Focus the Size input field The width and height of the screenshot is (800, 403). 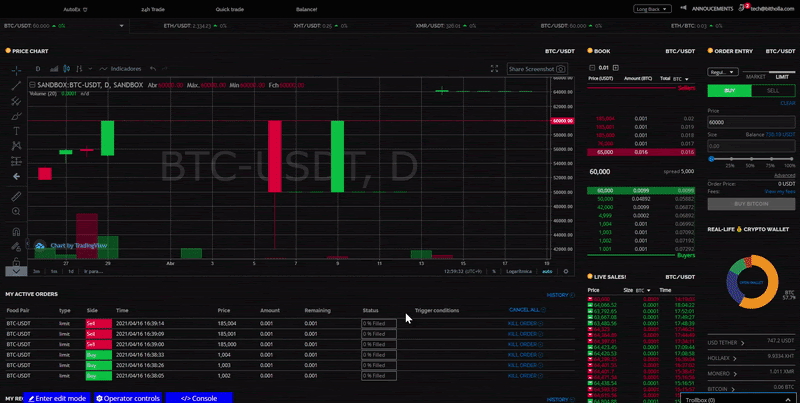click(x=751, y=146)
